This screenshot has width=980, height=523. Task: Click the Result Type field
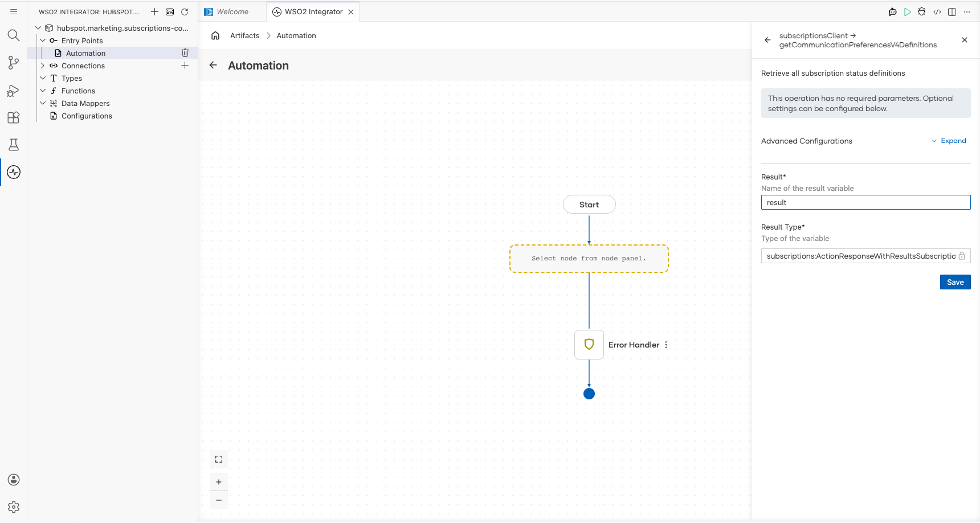pos(866,256)
